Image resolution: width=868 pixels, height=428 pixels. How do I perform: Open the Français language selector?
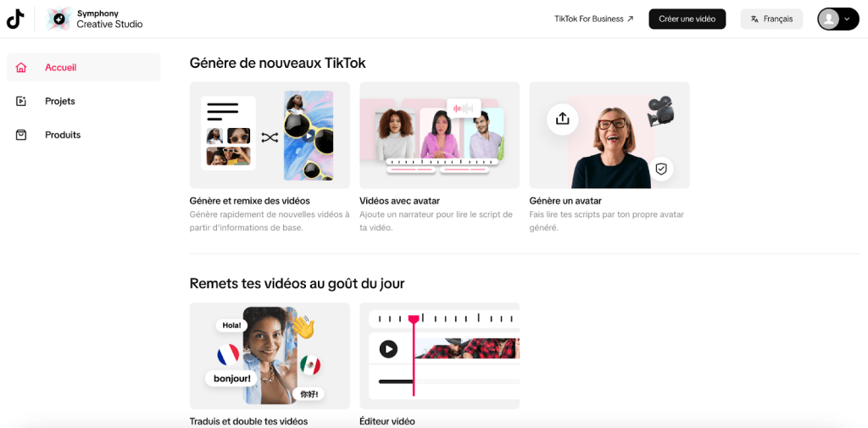click(x=771, y=19)
